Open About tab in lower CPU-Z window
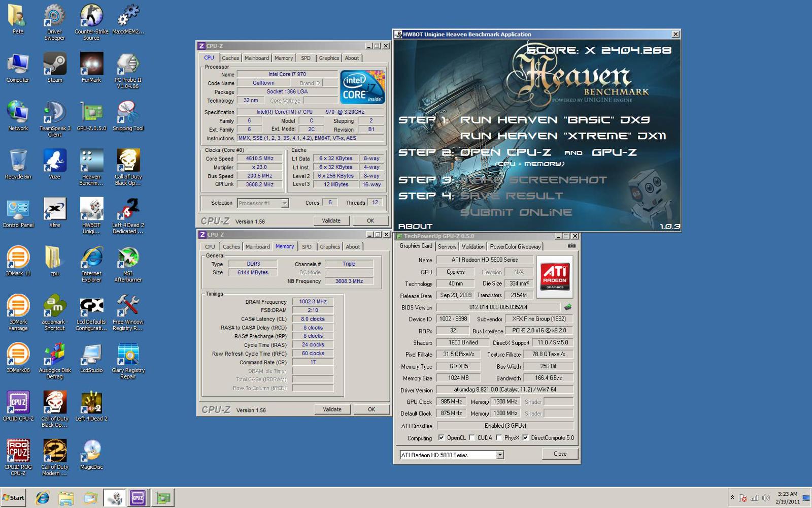 point(353,247)
